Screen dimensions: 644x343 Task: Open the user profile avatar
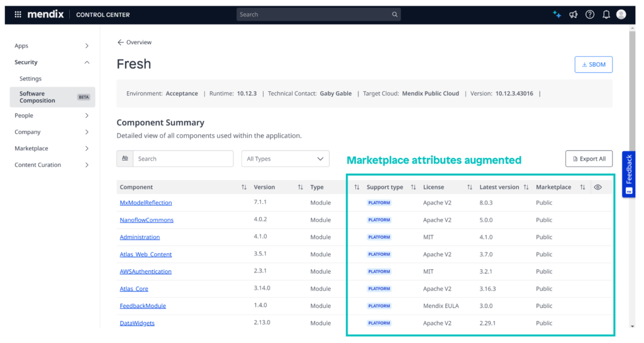pos(621,14)
